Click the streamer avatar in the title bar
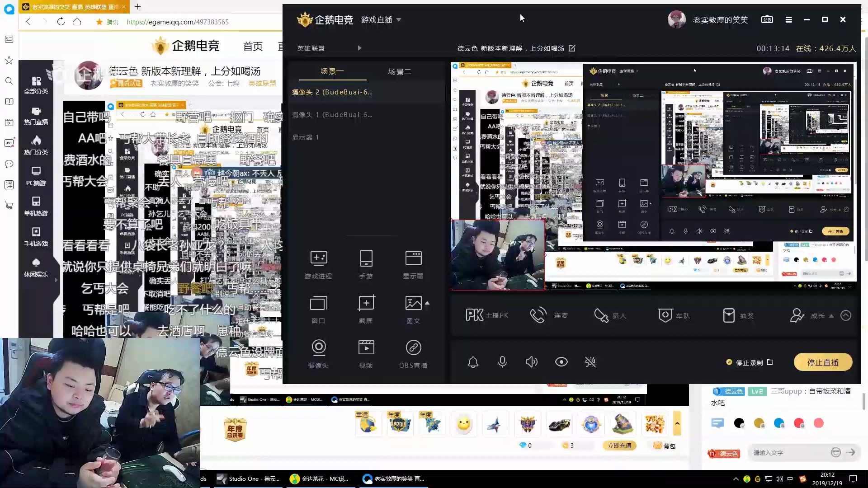The image size is (868, 488). [x=676, y=19]
